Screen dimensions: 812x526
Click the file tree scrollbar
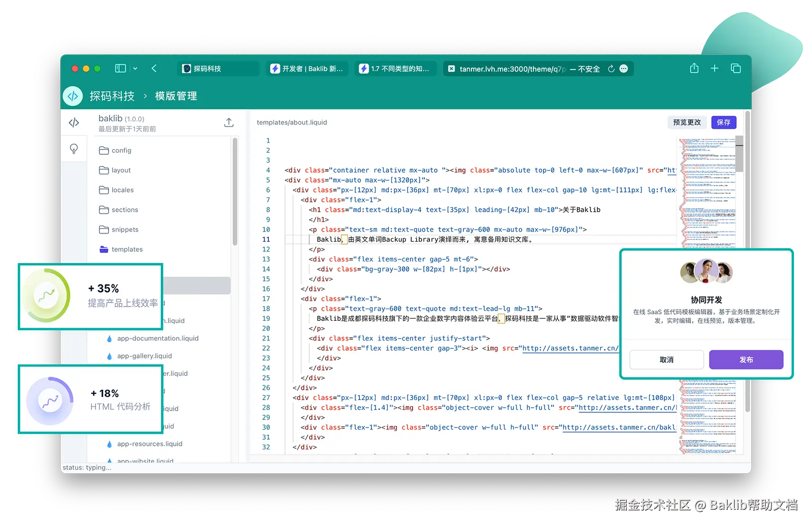pos(235,192)
